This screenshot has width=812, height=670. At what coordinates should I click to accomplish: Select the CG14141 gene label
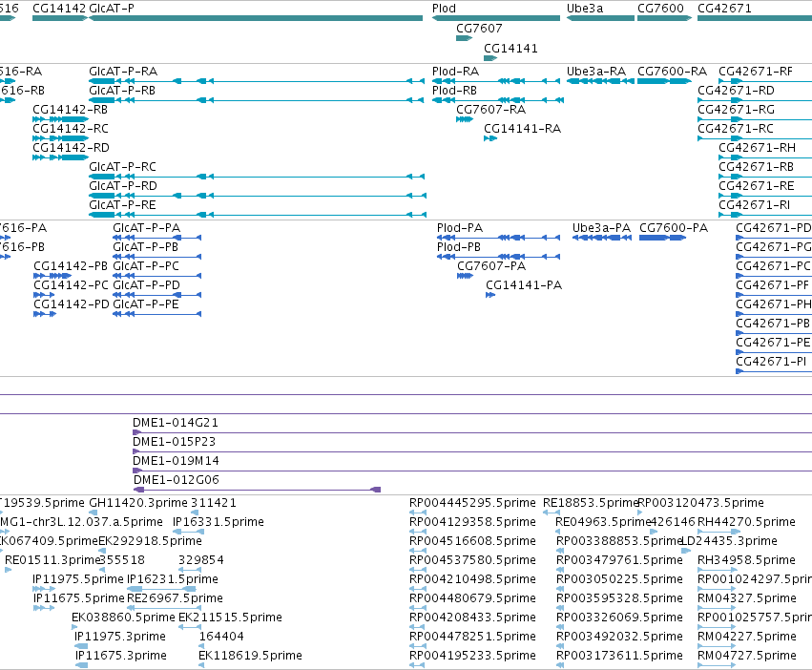510,48
